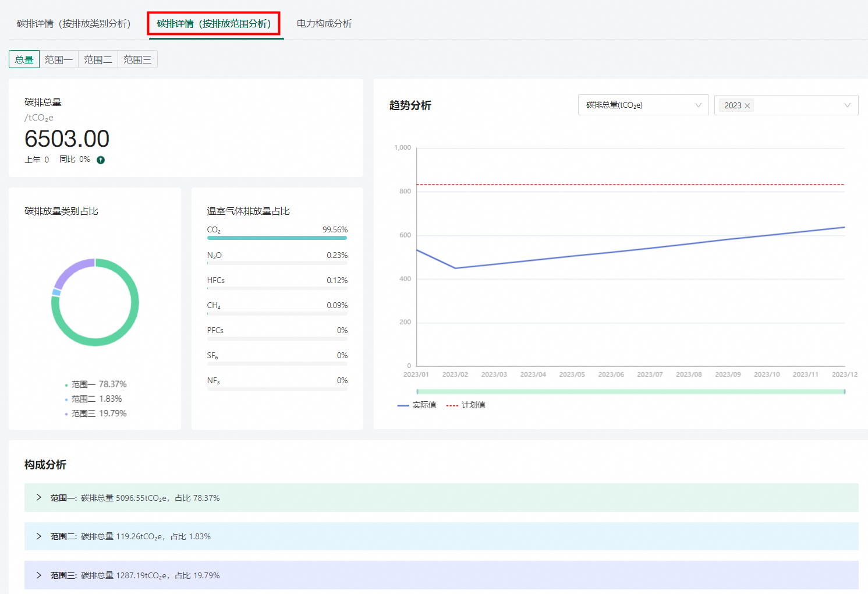Click the green year-over-year up arrow icon
The width and height of the screenshot is (868, 594).
[101, 160]
